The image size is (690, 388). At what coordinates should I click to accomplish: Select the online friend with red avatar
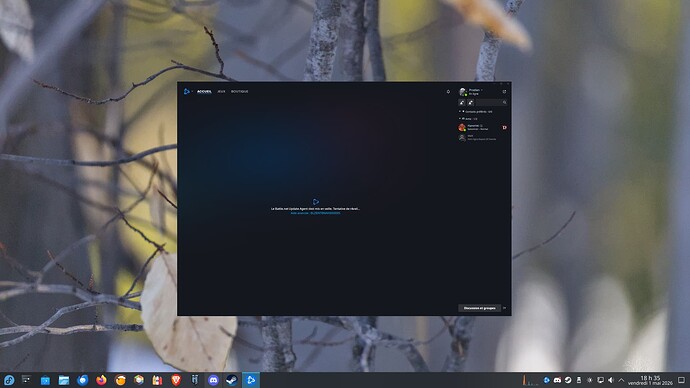click(482, 127)
